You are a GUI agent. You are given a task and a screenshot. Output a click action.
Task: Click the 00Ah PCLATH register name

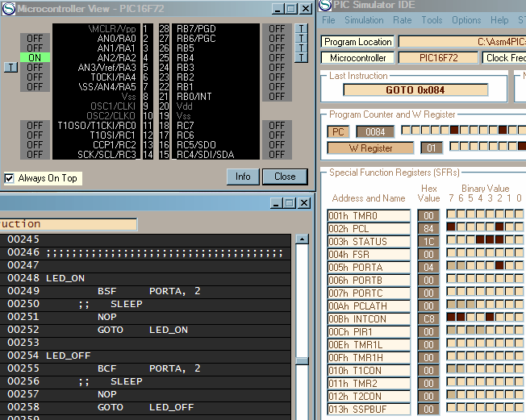point(369,306)
